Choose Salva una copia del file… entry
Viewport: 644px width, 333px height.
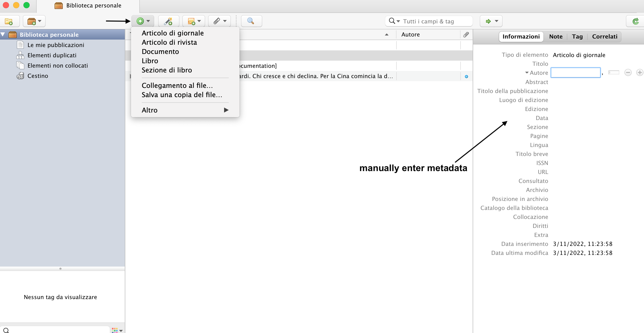(x=182, y=95)
